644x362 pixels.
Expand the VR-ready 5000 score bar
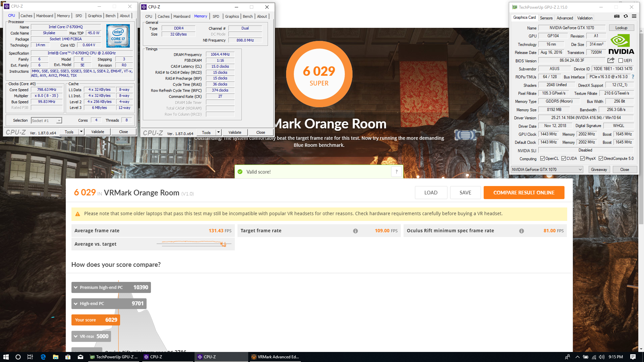pyautogui.click(x=91, y=336)
